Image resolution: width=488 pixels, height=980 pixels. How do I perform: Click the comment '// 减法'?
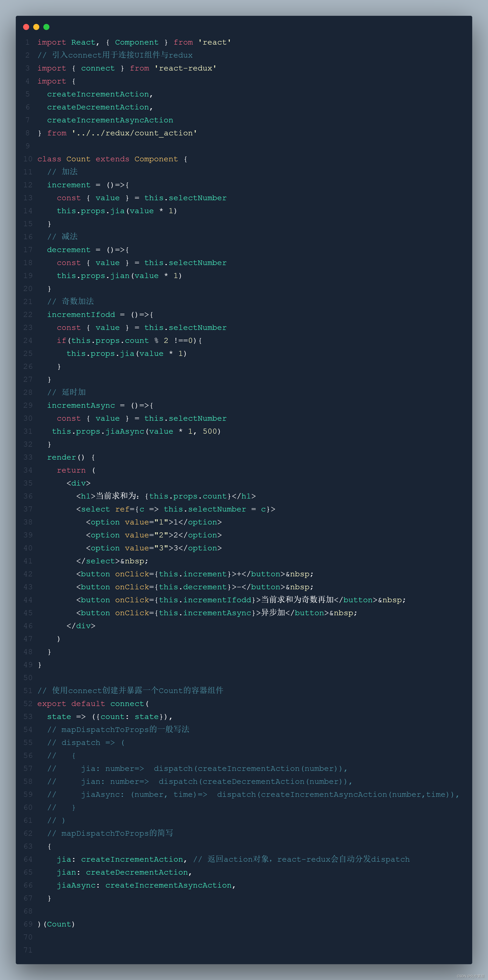click(x=62, y=237)
